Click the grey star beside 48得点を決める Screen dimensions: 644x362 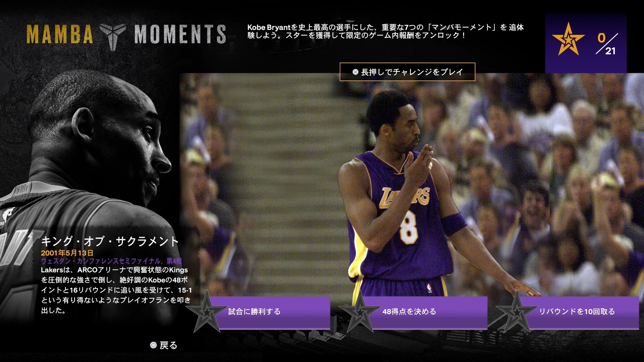pos(360,313)
